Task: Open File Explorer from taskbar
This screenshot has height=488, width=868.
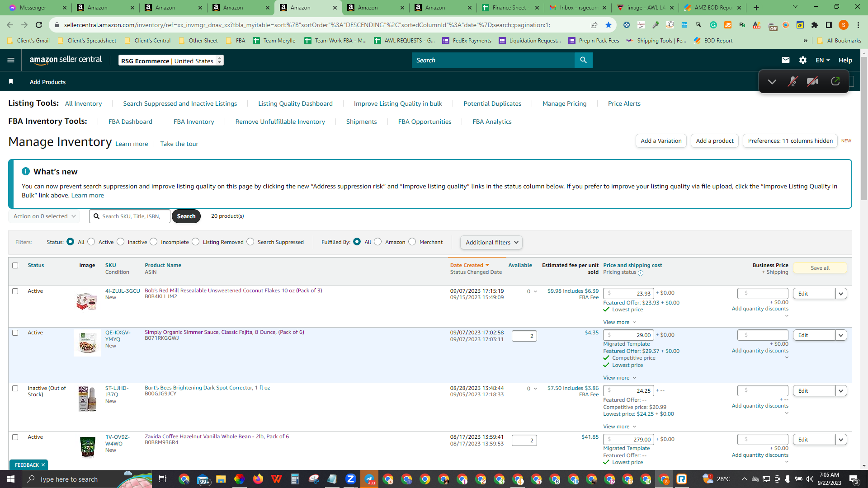Action: [x=221, y=479]
